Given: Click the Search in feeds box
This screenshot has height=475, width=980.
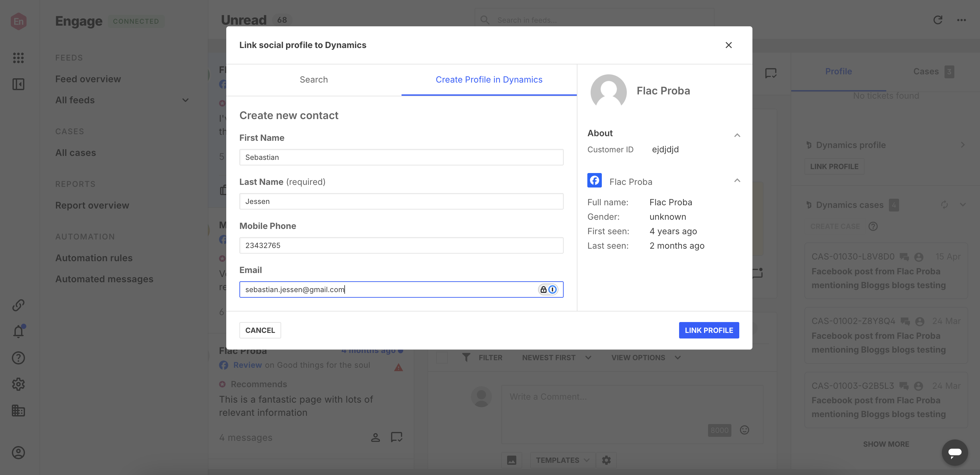Looking at the screenshot, I should click(594, 20).
